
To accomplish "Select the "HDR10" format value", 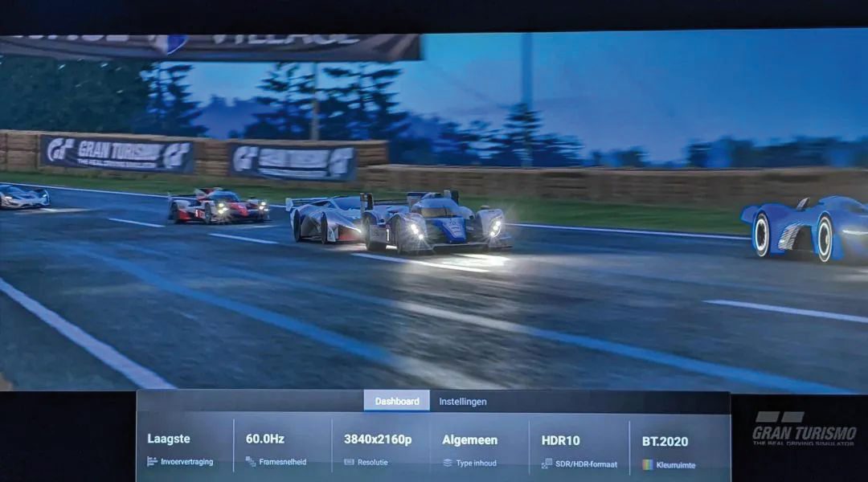I will (x=561, y=441).
